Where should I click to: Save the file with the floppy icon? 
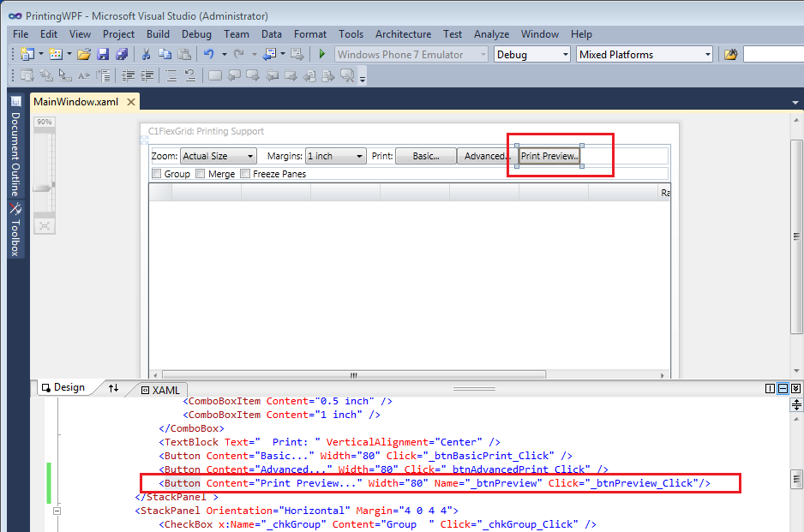tap(103, 54)
